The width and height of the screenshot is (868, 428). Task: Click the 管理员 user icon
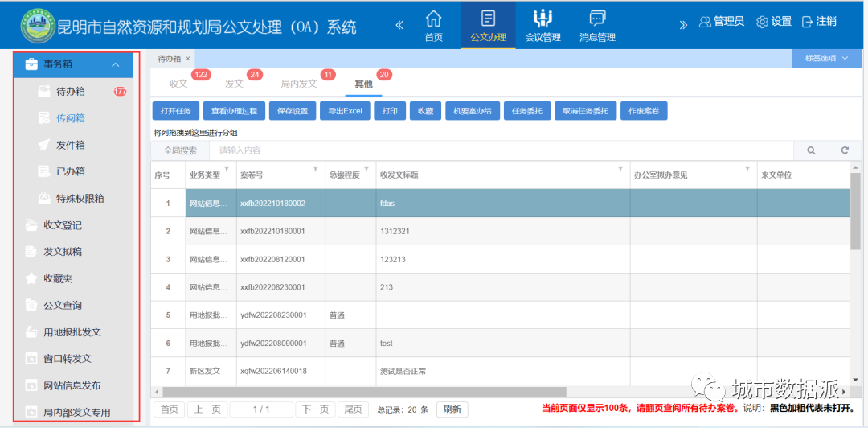click(x=705, y=23)
